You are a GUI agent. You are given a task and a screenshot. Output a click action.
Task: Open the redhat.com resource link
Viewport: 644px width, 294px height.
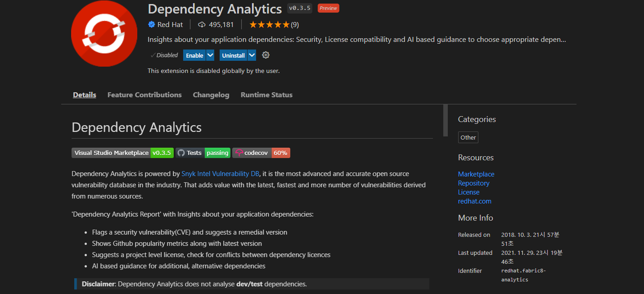coord(475,201)
